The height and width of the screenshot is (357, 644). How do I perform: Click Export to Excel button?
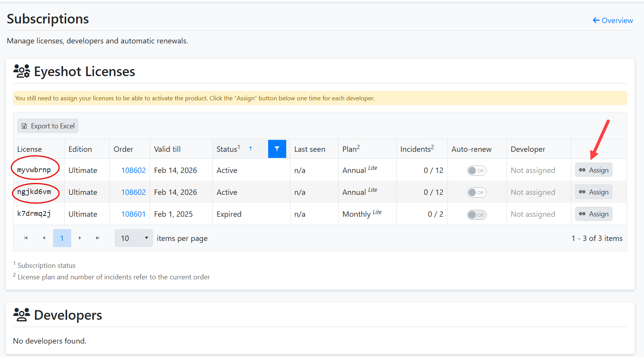point(48,126)
